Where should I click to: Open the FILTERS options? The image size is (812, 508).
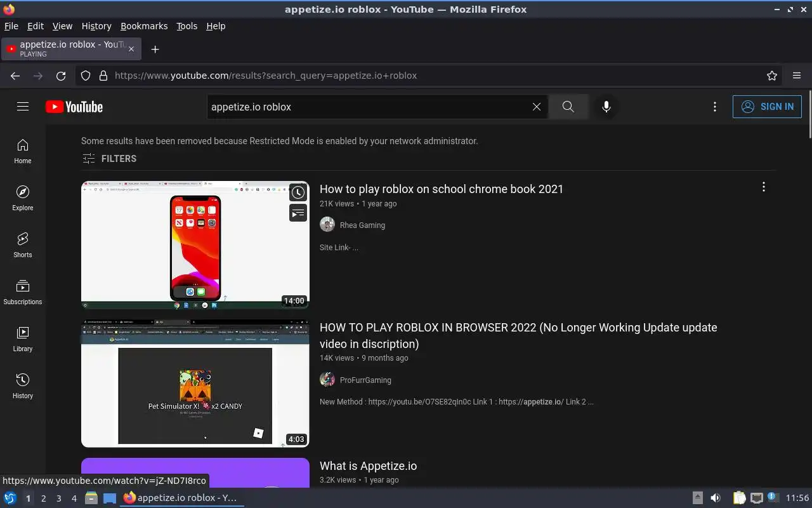click(x=109, y=159)
